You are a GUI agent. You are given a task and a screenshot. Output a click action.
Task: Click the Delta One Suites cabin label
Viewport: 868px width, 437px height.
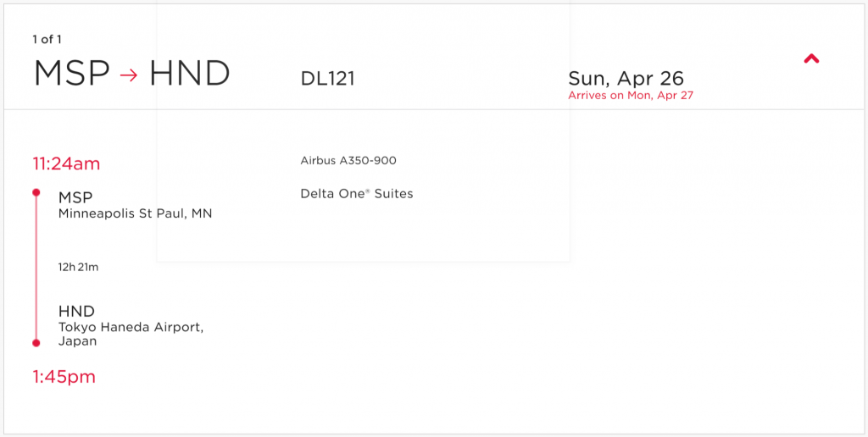tap(357, 194)
